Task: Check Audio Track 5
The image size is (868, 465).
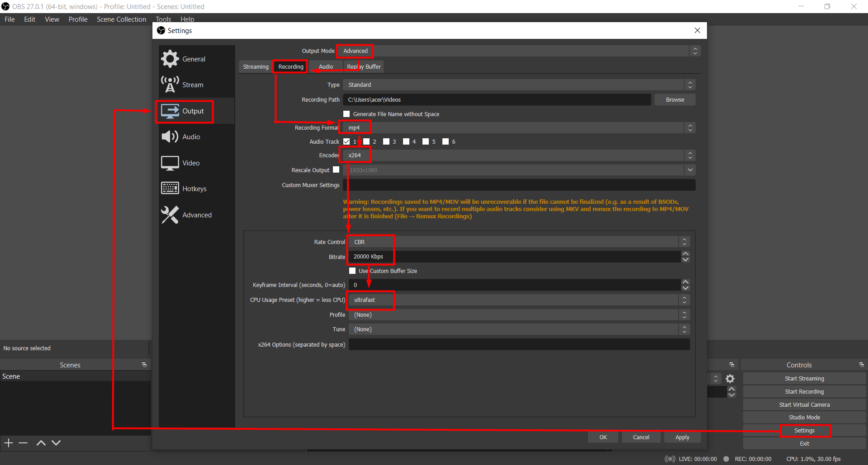Action: point(426,141)
